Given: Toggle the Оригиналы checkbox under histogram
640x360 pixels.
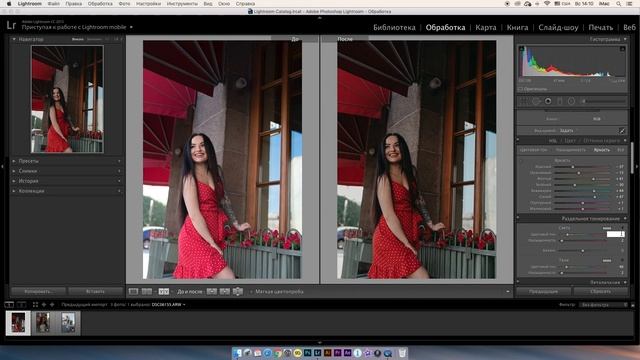Looking at the screenshot, I should click(520, 89).
